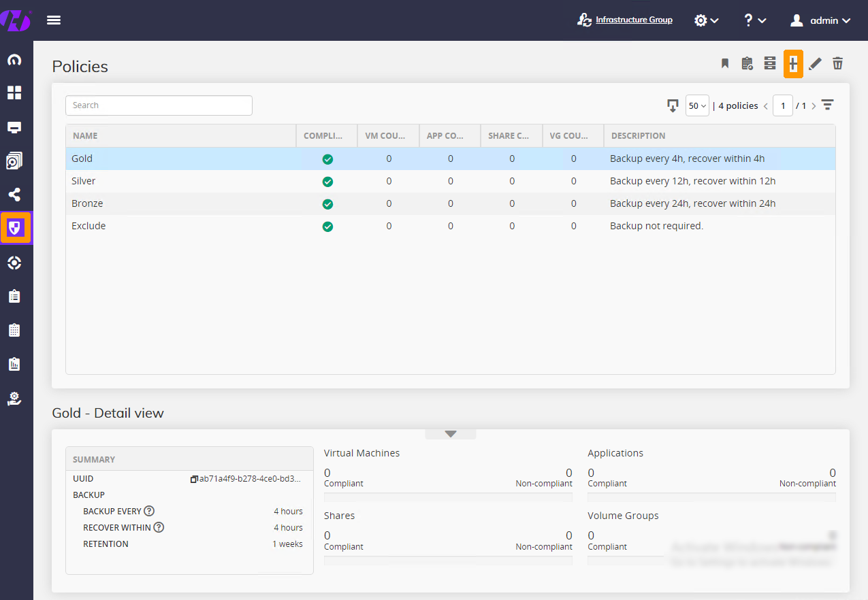868x600 pixels.
Task: Open the 50 per page dropdown
Action: point(697,105)
